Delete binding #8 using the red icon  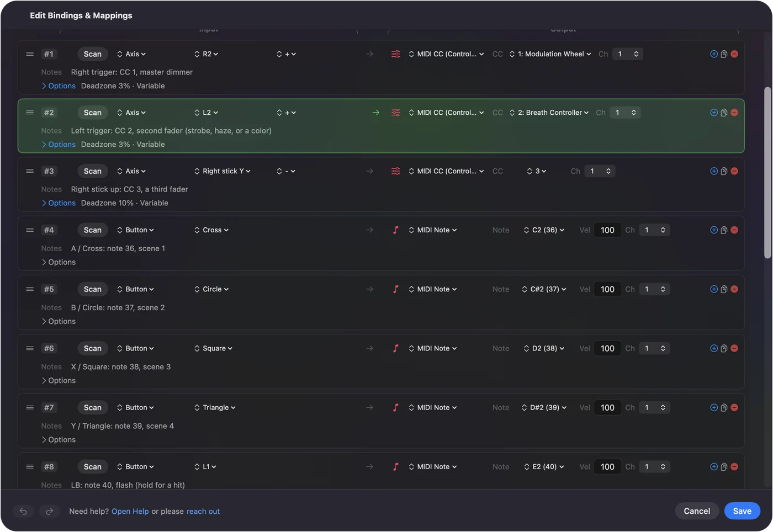click(x=734, y=467)
